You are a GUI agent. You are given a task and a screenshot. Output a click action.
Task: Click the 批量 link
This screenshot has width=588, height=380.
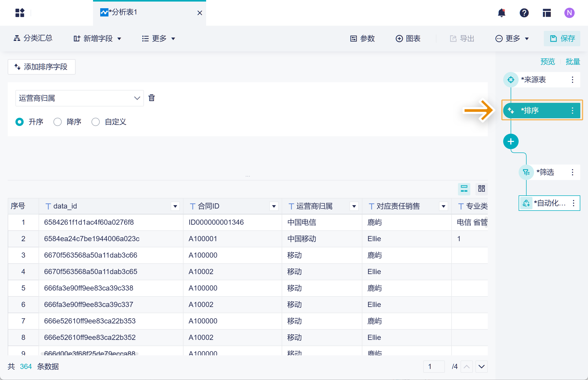click(573, 62)
